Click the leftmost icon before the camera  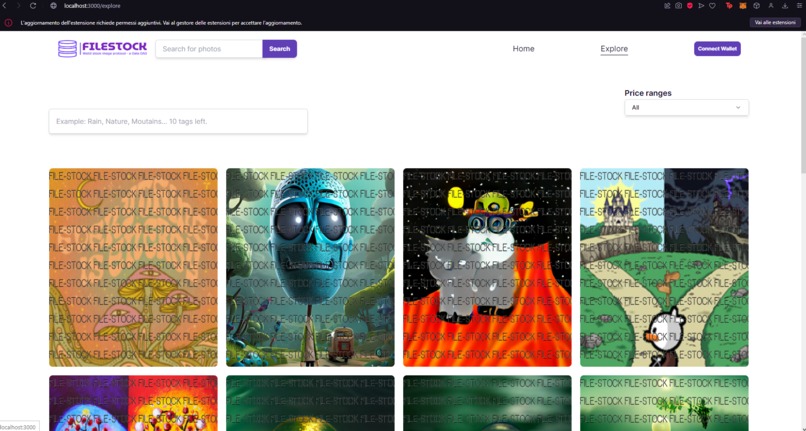667,6
